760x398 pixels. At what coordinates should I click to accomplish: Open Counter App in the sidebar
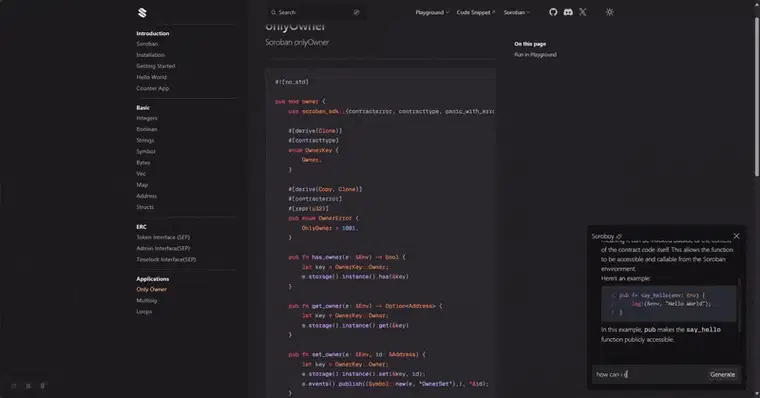click(x=153, y=88)
